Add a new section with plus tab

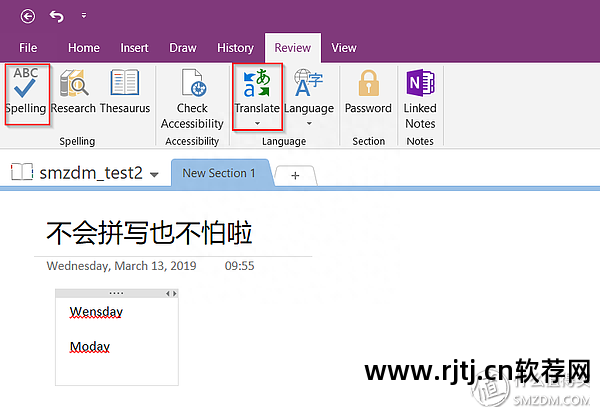point(295,176)
